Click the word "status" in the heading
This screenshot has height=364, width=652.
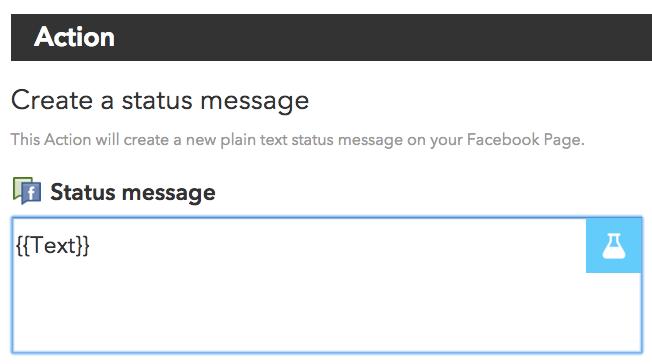pos(157,101)
